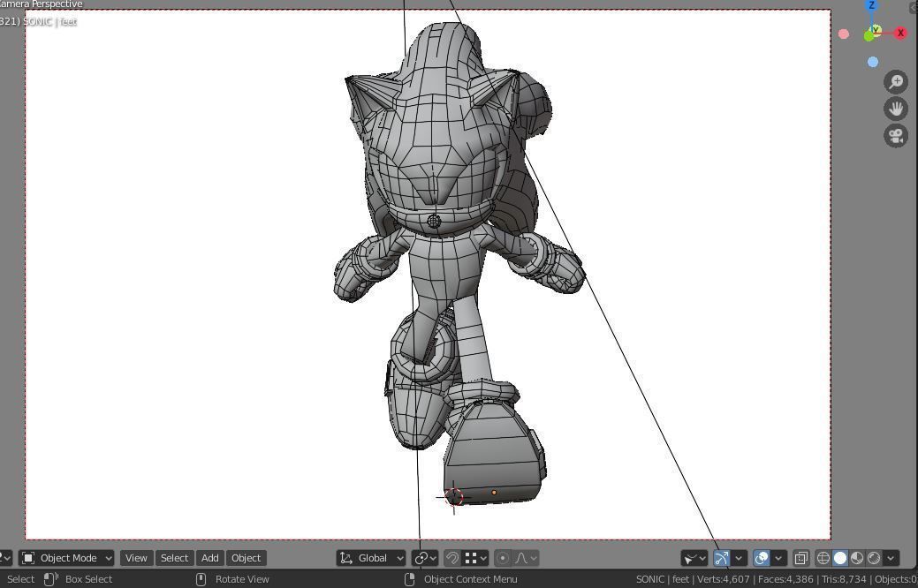Toggle snapping with the magnet icon
This screenshot has width=918, height=588.
coord(451,557)
